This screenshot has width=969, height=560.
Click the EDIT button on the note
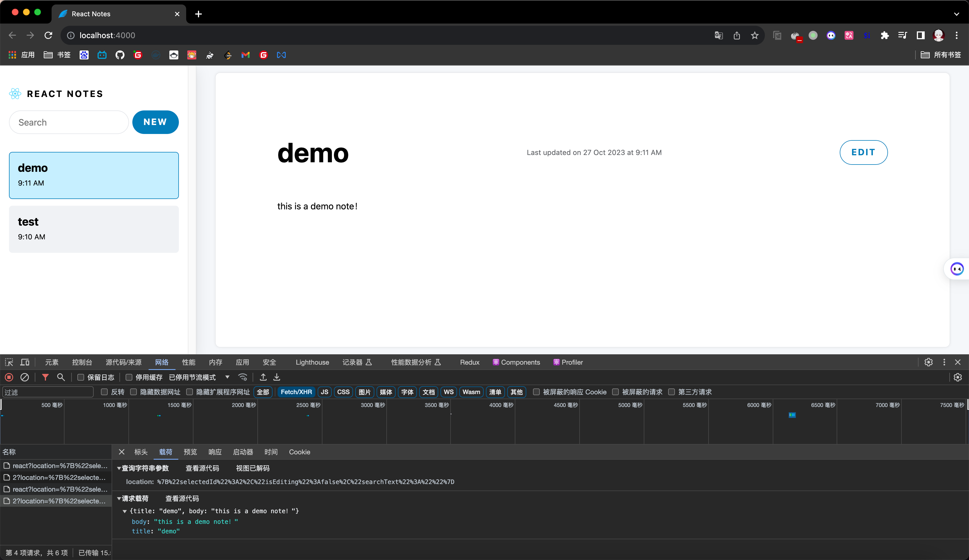pyautogui.click(x=863, y=152)
